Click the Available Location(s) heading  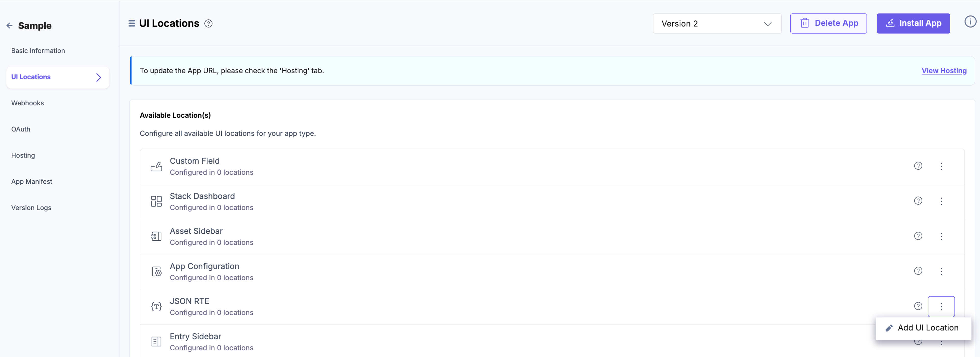[175, 115]
